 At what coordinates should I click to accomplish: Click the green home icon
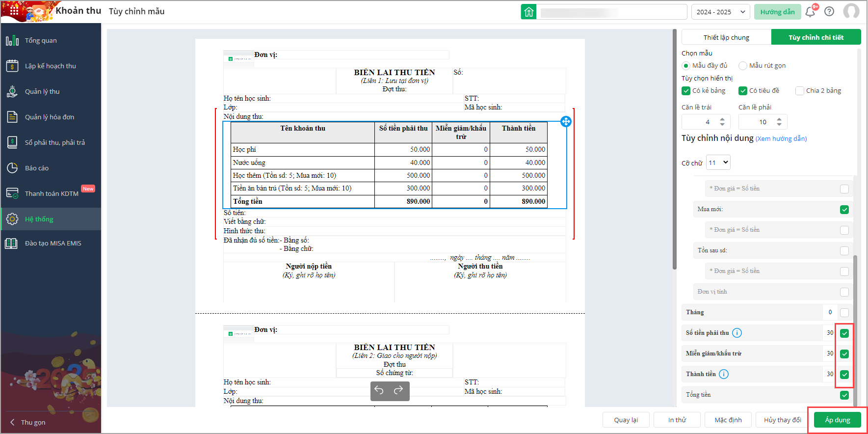click(x=528, y=12)
